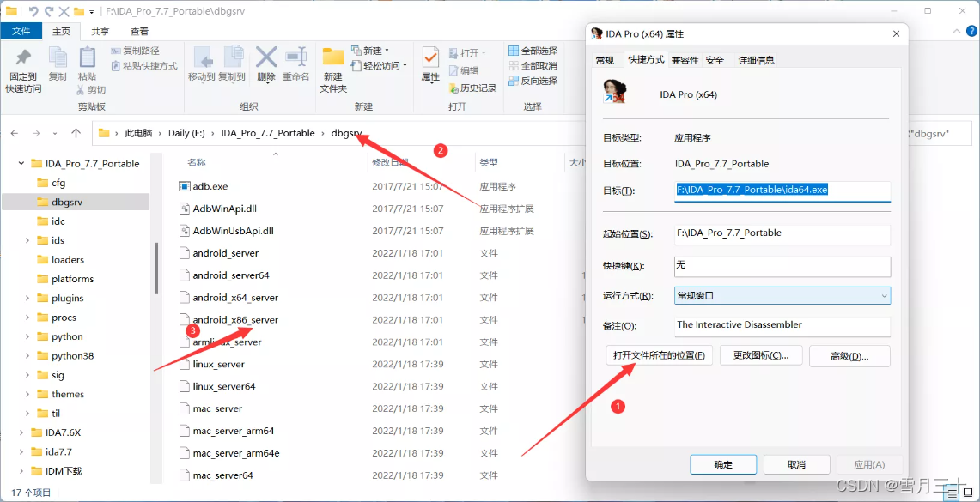Screen dimensions: 980x502
Task: Select the cfg folder in tree
Action: 58,183
